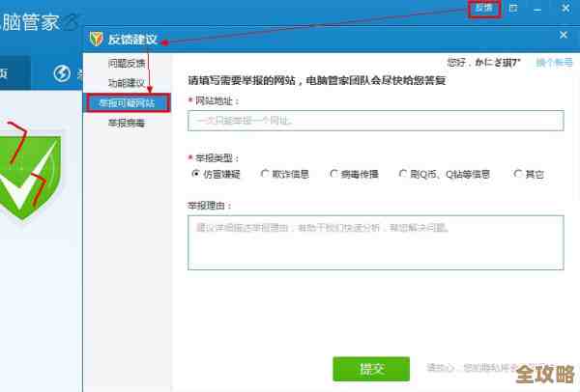
Task: Click the shield logo in 反馈建议 dialog title
Action: [97, 39]
